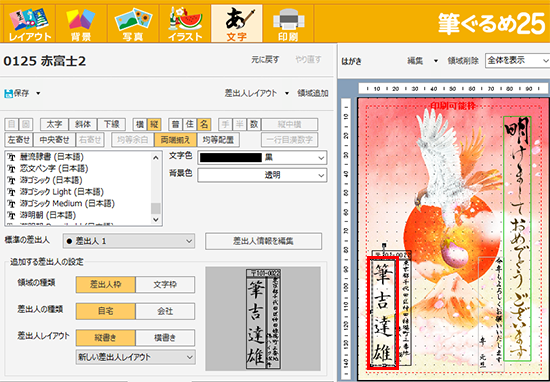The image size is (550, 382).
Task: Toggle 太字 bold formatting
Action: point(54,124)
